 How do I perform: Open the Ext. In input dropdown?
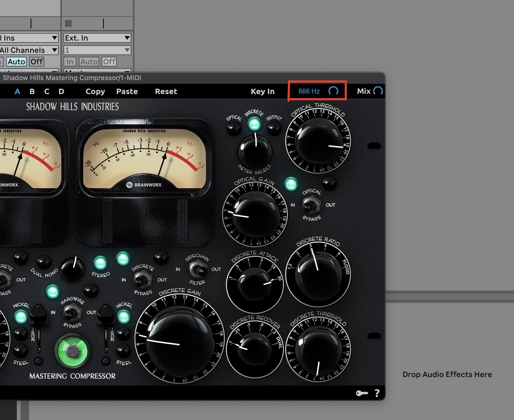97,38
